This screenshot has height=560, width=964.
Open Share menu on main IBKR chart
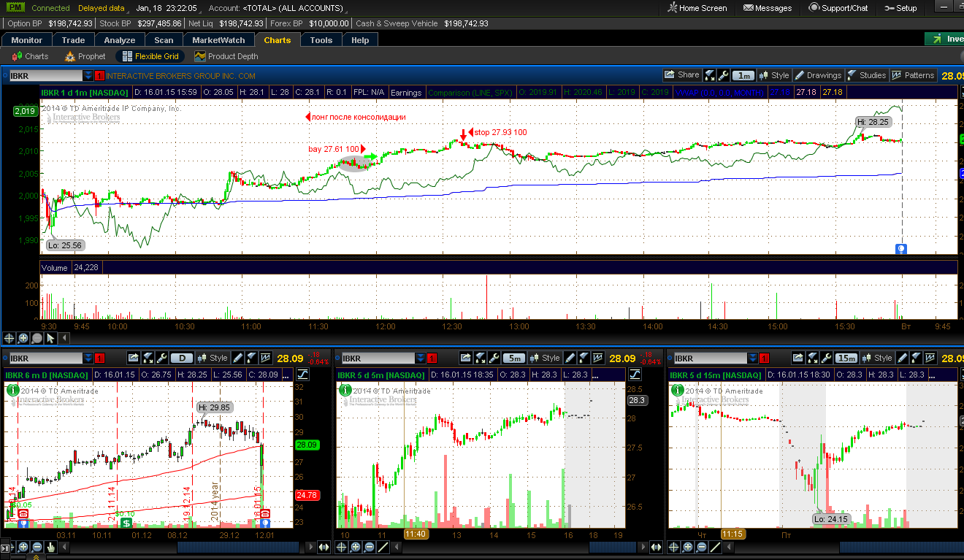pyautogui.click(x=682, y=75)
